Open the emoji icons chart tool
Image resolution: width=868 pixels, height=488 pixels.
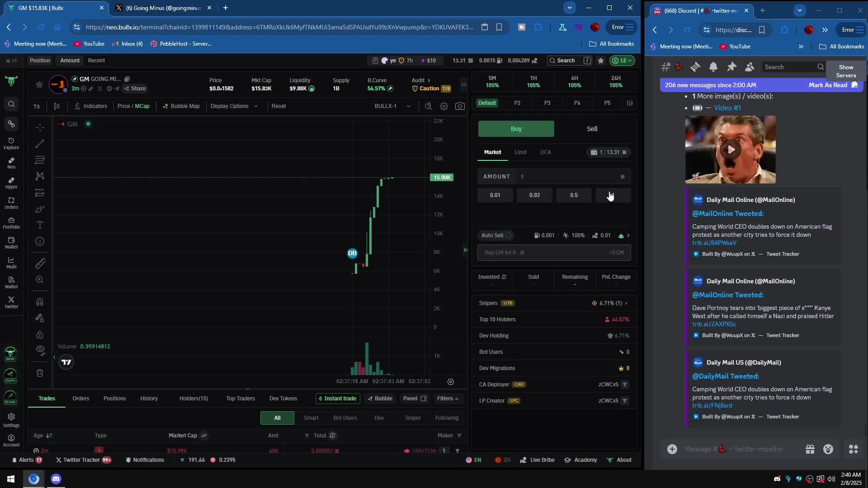(40, 241)
